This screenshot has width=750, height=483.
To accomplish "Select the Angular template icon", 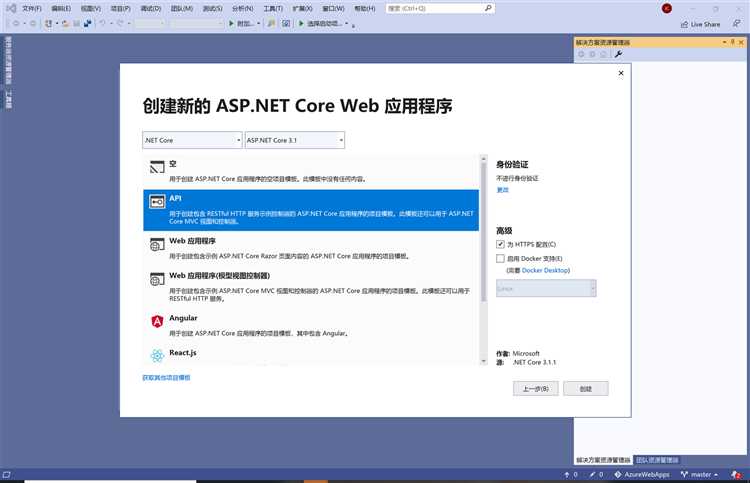I will click(x=157, y=321).
